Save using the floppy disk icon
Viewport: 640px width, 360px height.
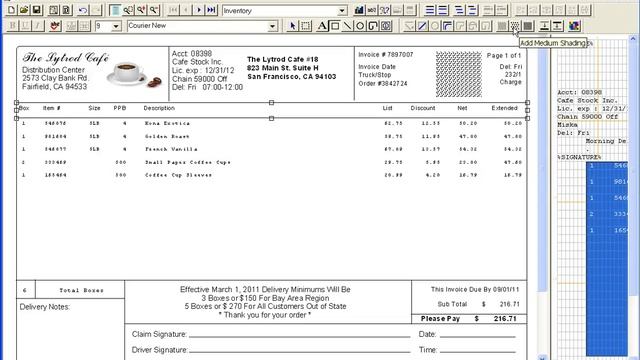[37, 10]
